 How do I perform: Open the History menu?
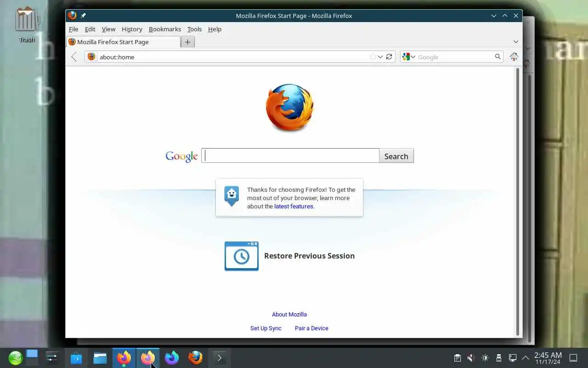coord(132,29)
